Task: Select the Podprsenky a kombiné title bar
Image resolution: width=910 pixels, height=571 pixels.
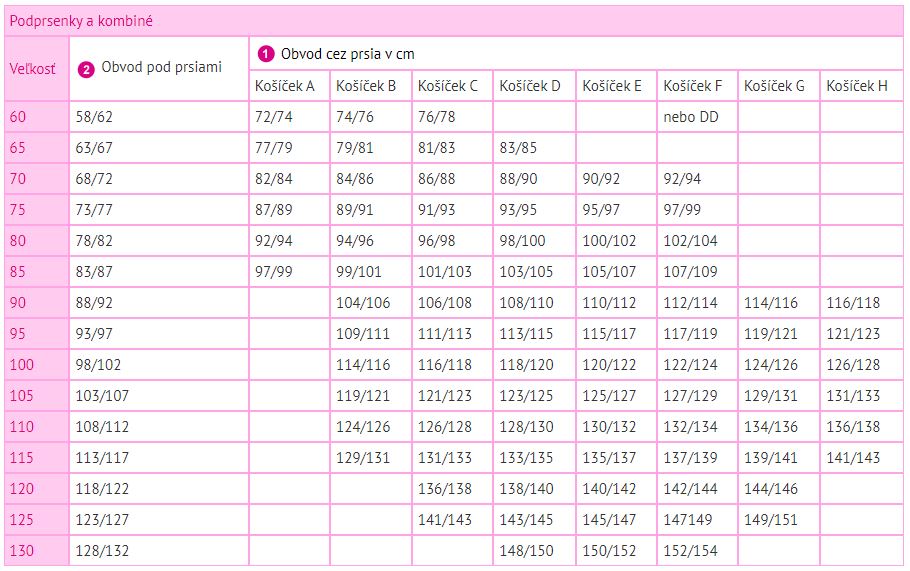Action: [454, 21]
